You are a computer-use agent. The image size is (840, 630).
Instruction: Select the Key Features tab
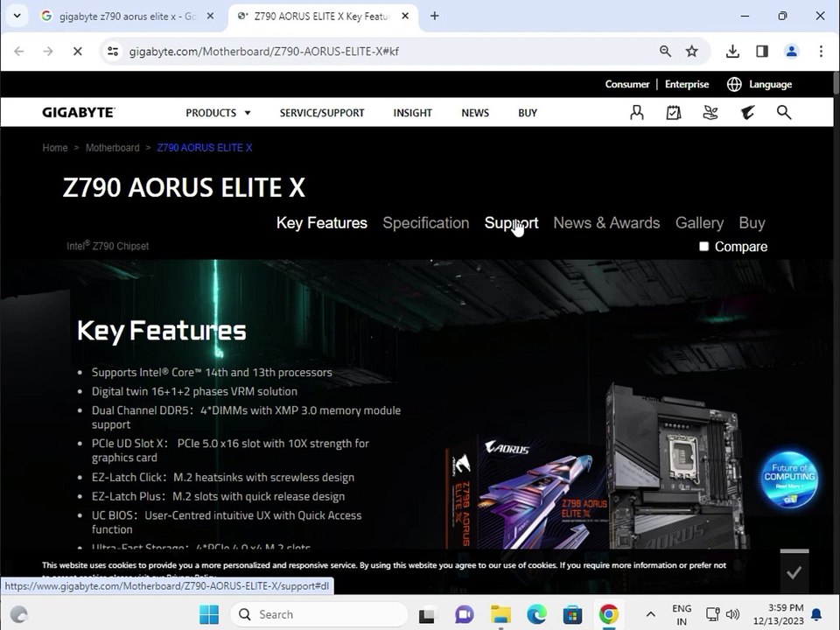click(x=321, y=223)
